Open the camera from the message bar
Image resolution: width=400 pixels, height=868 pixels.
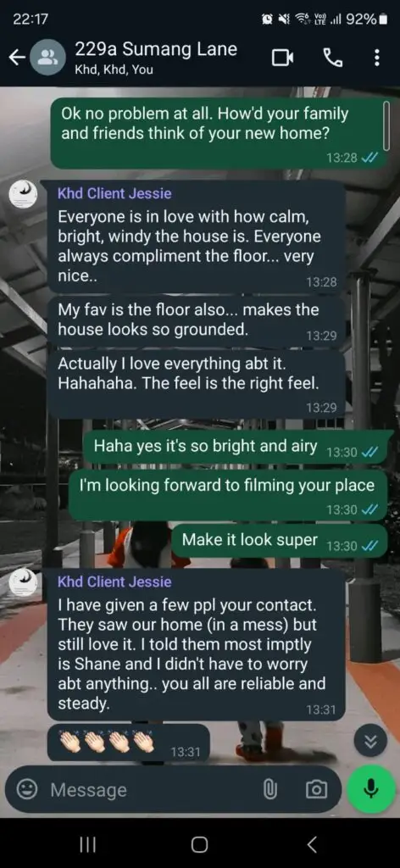[316, 790]
